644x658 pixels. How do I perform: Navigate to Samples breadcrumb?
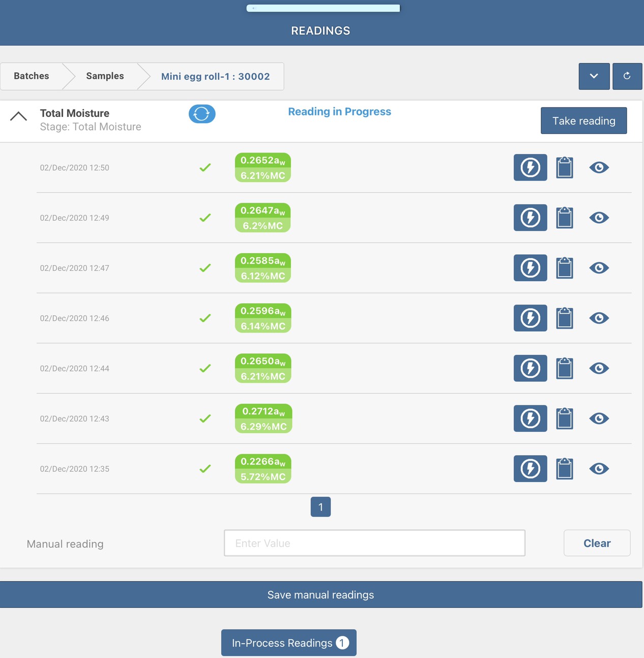(x=105, y=76)
